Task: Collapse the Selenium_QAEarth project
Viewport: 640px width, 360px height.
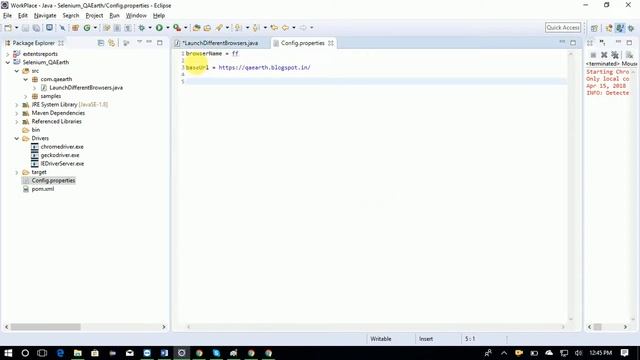Action: [x=7, y=62]
